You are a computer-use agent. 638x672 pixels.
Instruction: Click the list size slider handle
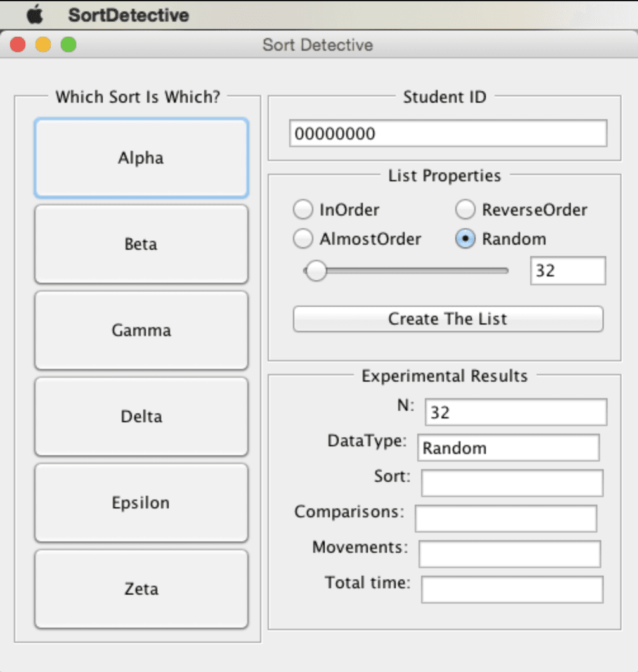coord(315,271)
